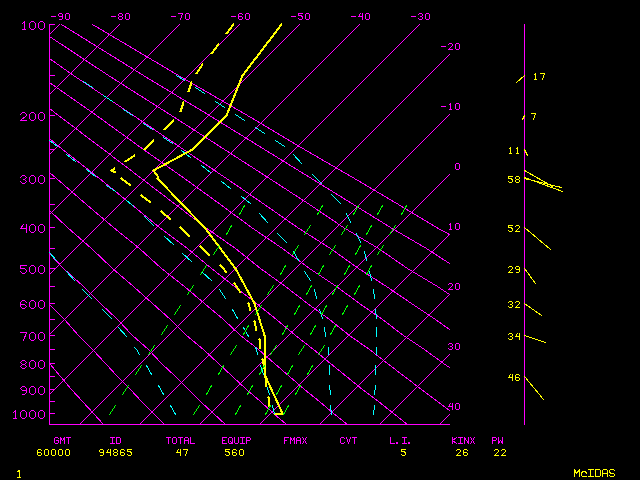640x480 pixels.
Task: Click the wind barb labeled 52
Action: pyautogui.click(x=537, y=239)
